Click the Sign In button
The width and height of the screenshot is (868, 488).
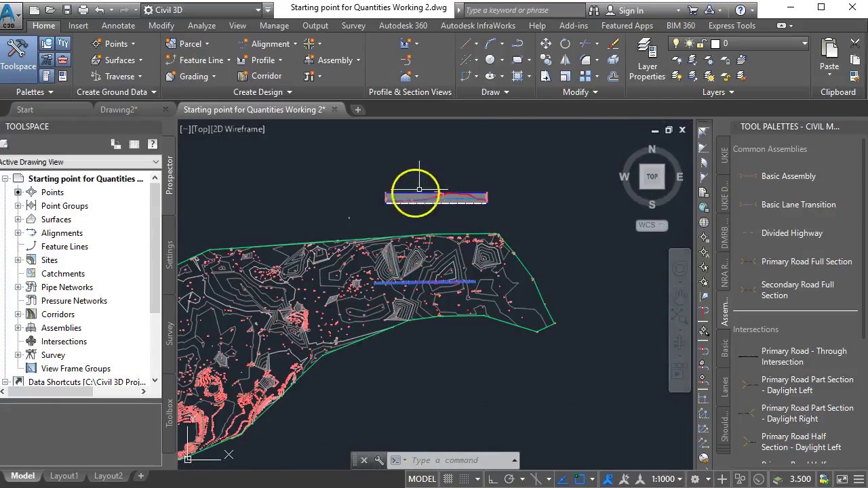tap(625, 10)
